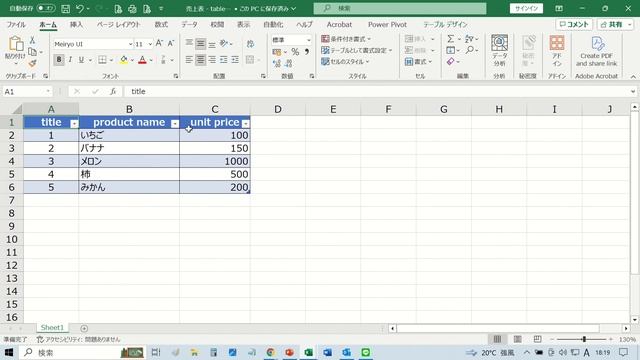Click the Comma Style icon
The width and height of the screenshot is (640, 360).
(307, 52)
